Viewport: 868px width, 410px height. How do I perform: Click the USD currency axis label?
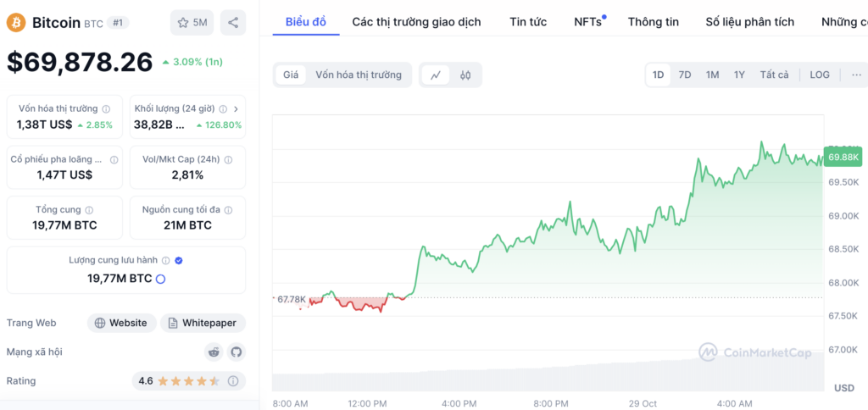[844, 389]
